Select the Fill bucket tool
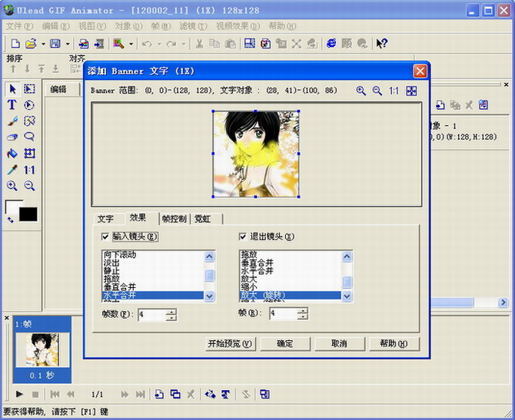This screenshot has height=420, width=515. (x=12, y=154)
